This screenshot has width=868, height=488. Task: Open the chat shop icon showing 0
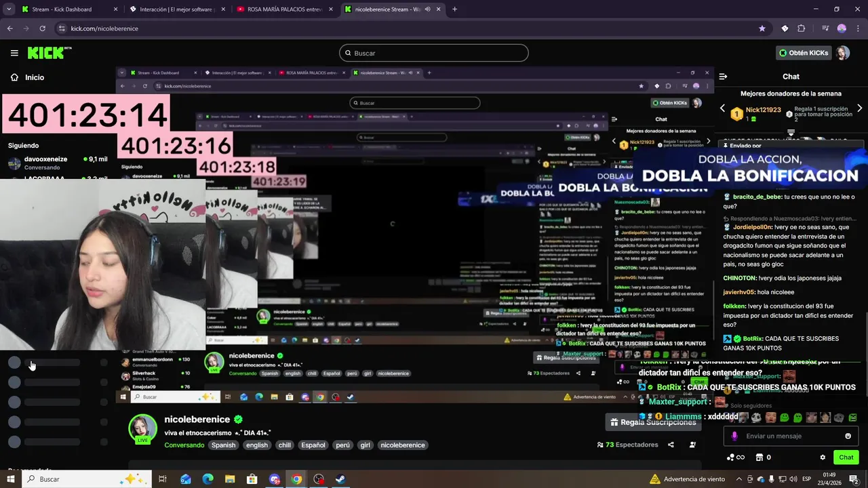(763, 457)
